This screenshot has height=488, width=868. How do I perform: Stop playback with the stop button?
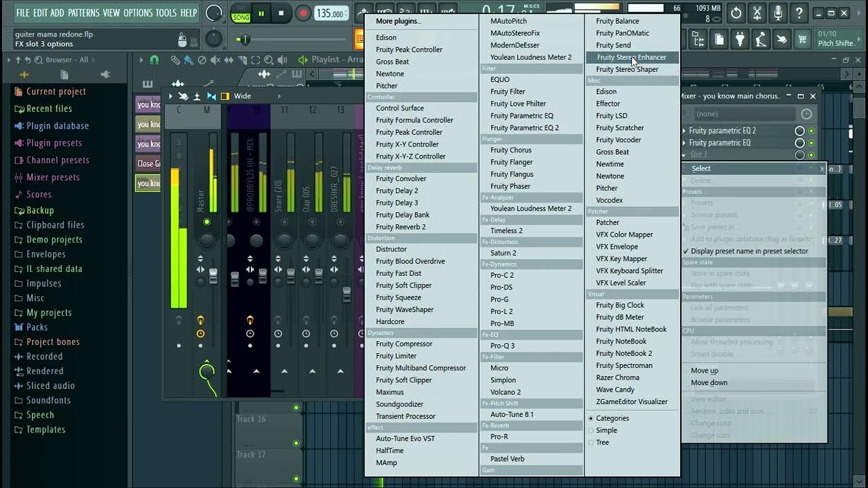pyautogui.click(x=281, y=13)
